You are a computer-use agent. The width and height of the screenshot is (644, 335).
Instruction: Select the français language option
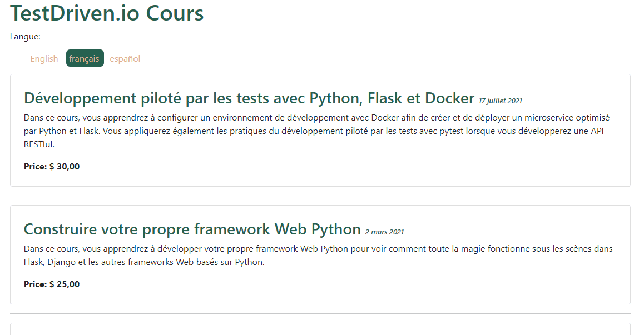click(x=85, y=58)
